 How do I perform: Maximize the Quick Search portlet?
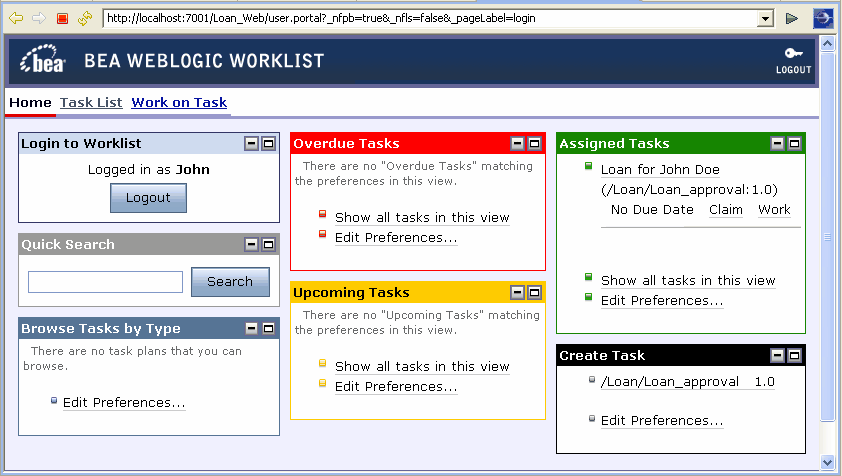268,244
